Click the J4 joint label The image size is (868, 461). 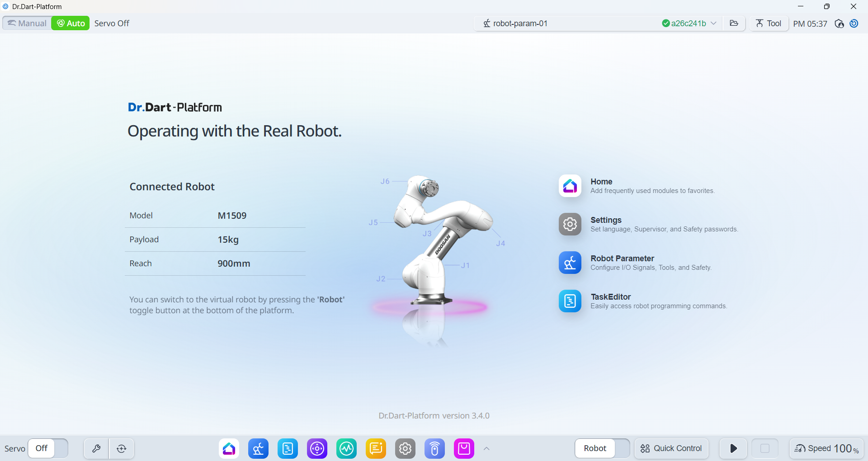(500, 243)
